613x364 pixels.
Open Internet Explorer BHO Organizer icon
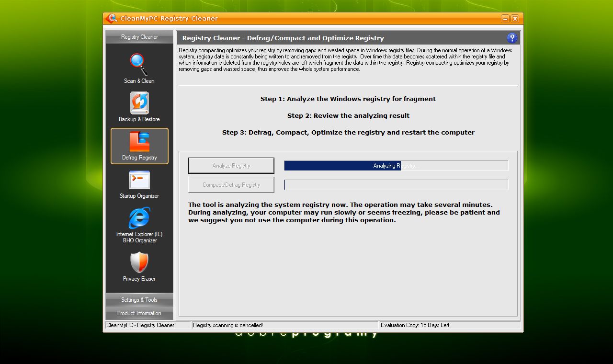(139, 218)
